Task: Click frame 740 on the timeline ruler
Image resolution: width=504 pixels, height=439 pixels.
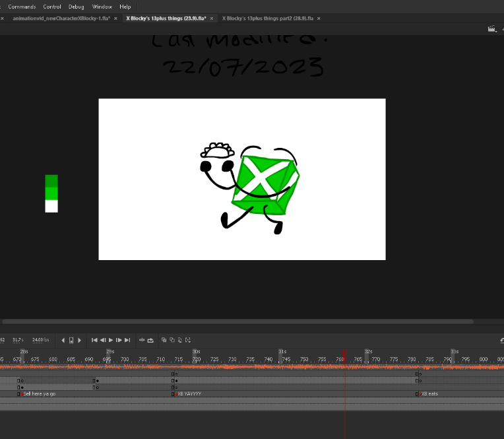Action: pos(268,360)
